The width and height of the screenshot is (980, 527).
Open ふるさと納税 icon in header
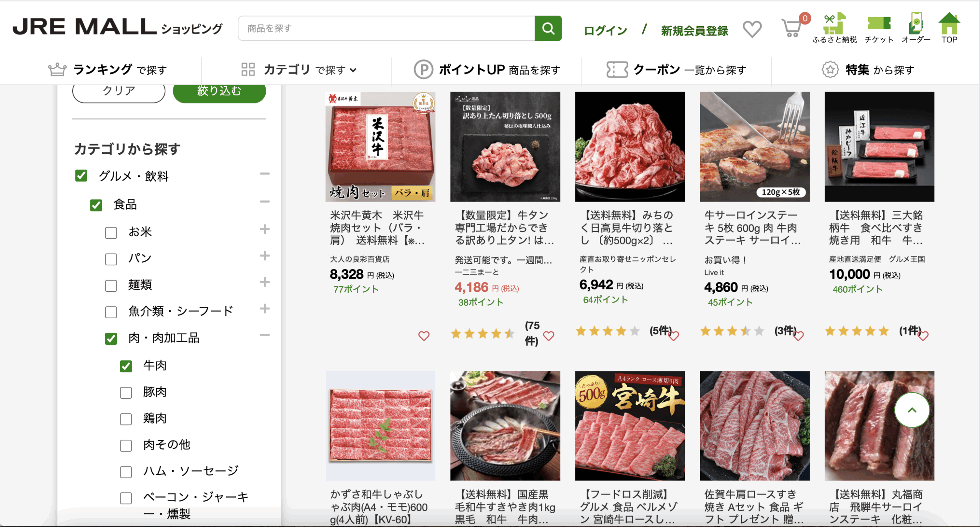point(835,28)
